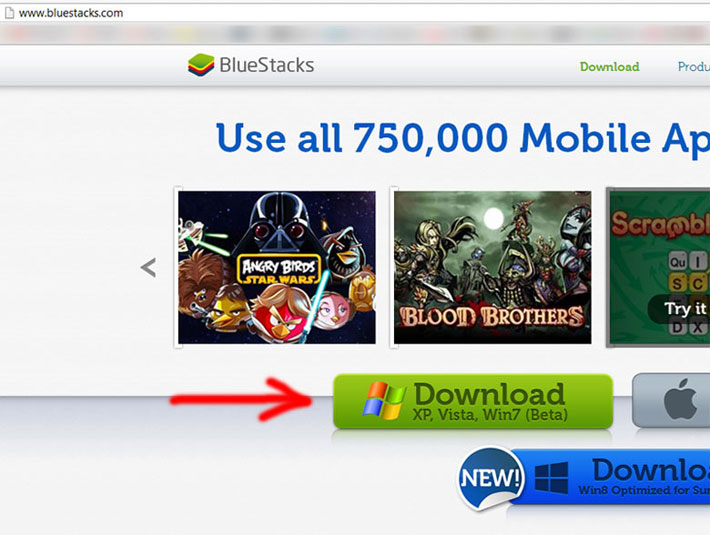The width and height of the screenshot is (710, 535).
Task: Open the Scramble game thumbnail
Action: [x=659, y=268]
